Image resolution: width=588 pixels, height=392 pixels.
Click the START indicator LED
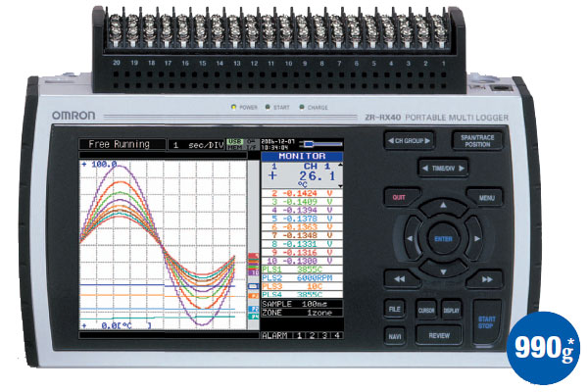point(268,107)
